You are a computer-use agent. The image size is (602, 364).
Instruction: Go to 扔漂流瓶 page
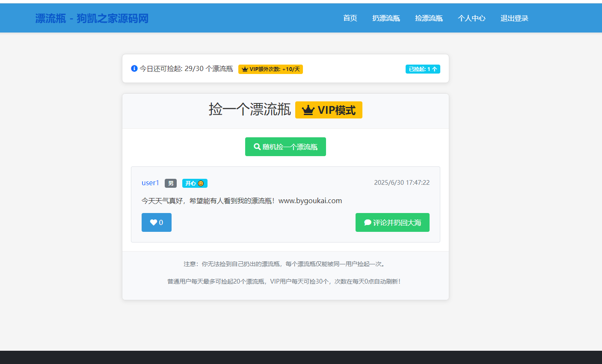click(386, 18)
